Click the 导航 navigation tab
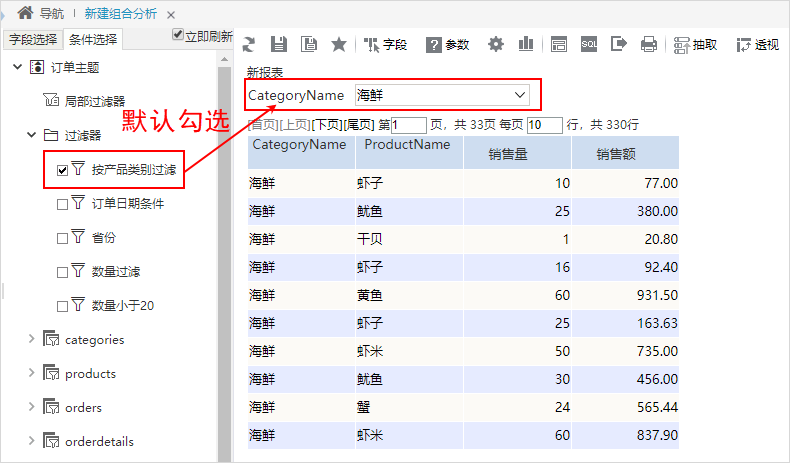Viewport: 790px width, 463px height. point(52,14)
